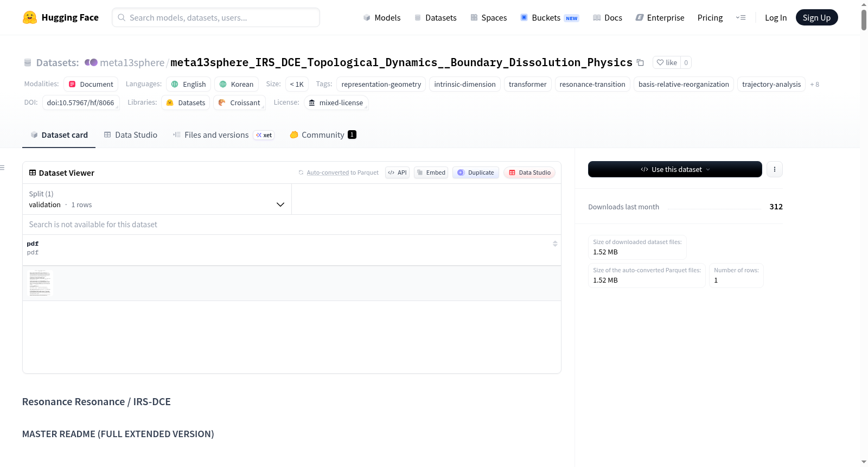This screenshot has height=467, width=868.
Task: Focus the search models, datasets, users field
Action: point(216,17)
